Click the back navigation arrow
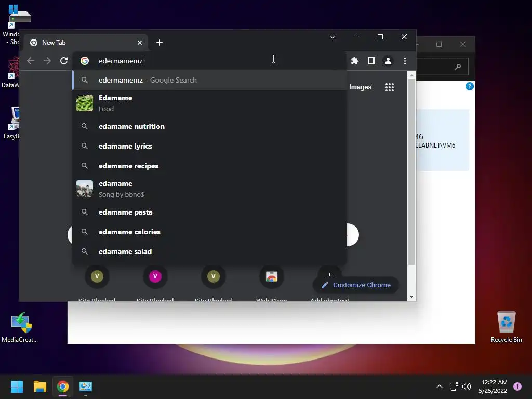The height and width of the screenshot is (399, 532). pos(31,61)
